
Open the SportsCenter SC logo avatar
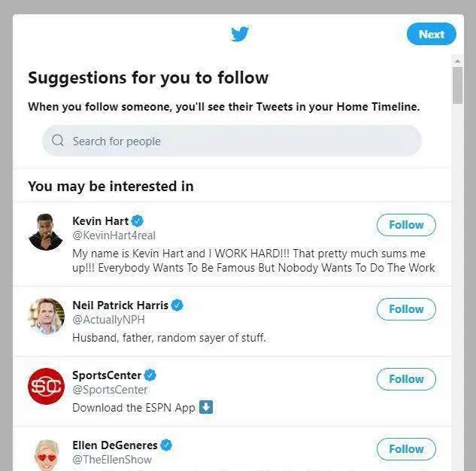[x=46, y=386]
